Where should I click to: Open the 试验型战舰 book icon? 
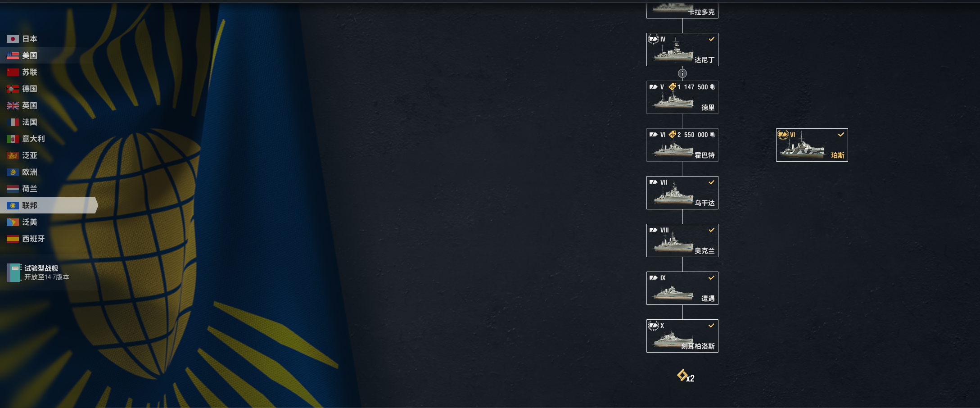click(x=14, y=272)
